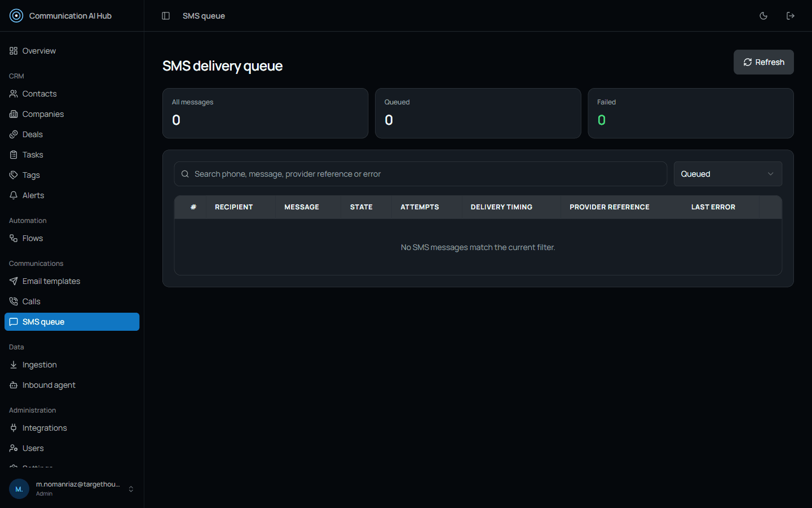Go to Contacts in the sidebar
This screenshot has width=812, height=508.
[x=72, y=94]
